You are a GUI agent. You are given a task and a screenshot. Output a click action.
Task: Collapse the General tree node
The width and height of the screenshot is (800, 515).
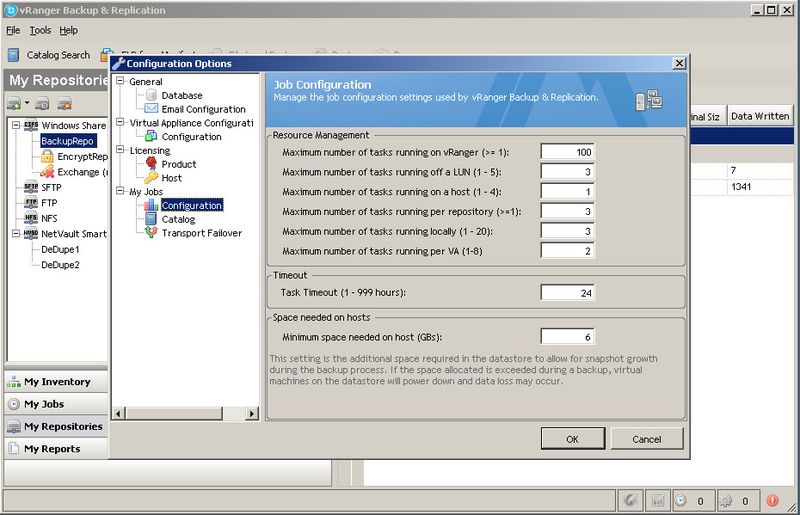[x=120, y=81]
